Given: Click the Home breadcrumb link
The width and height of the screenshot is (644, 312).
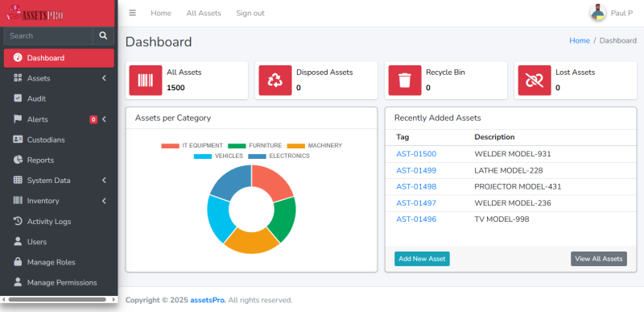Looking at the screenshot, I should [579, 40].
